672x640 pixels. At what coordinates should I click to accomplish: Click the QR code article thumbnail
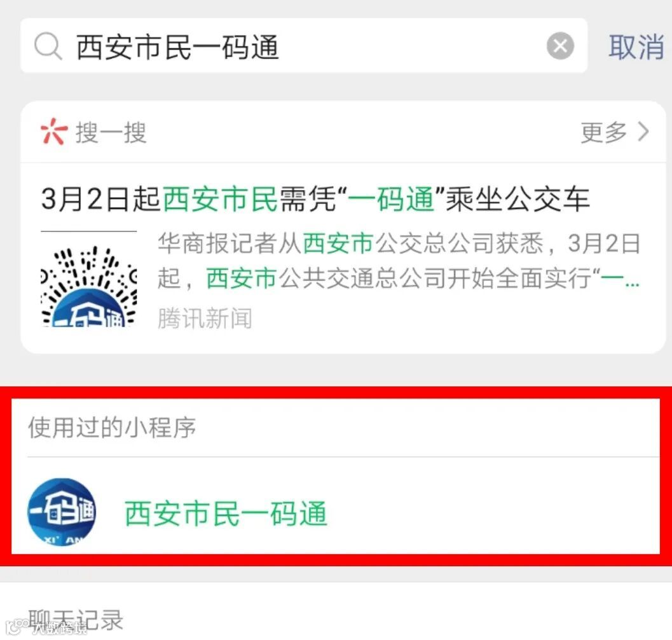click(x=89, y=279)
